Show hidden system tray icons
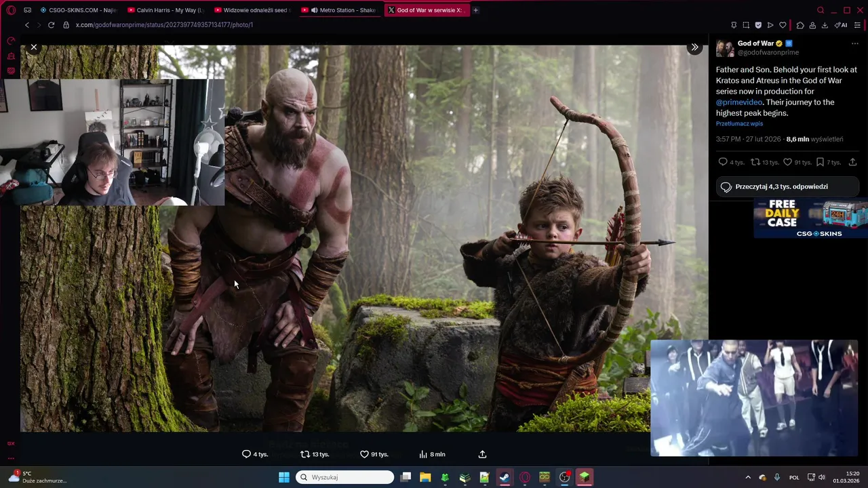The width and height of the screenshot is (868, 488). [748, 477]
